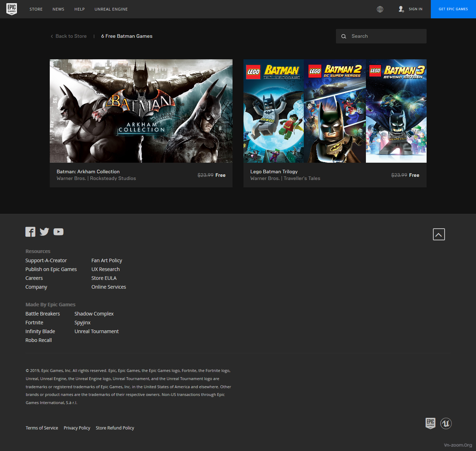
Task: Open Online Services link
Action: tap(109, 287)
